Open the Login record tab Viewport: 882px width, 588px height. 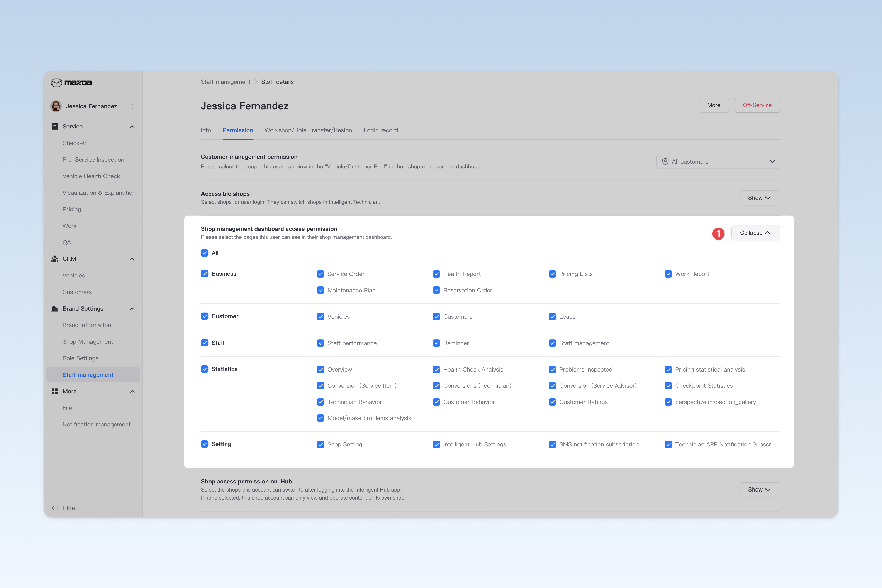[x=380, y=130]
